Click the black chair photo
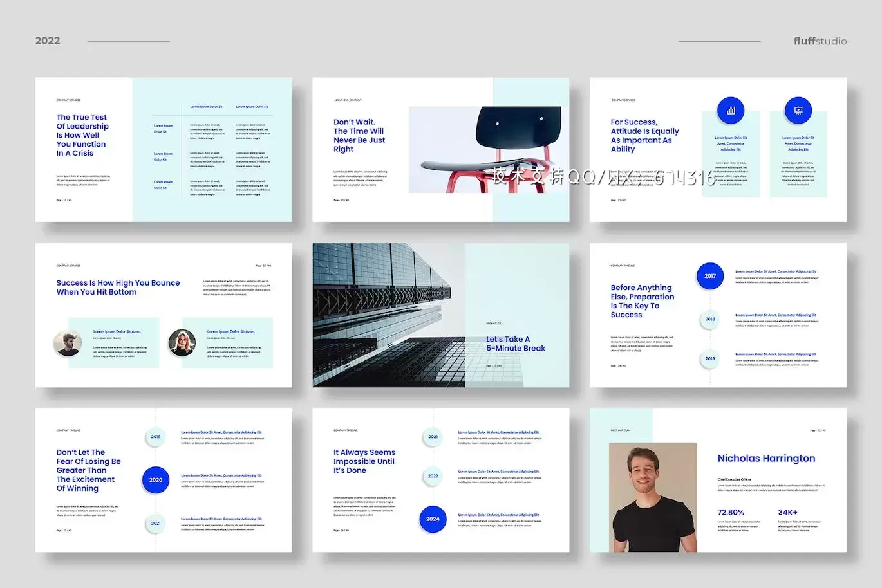 coord(485,150)
